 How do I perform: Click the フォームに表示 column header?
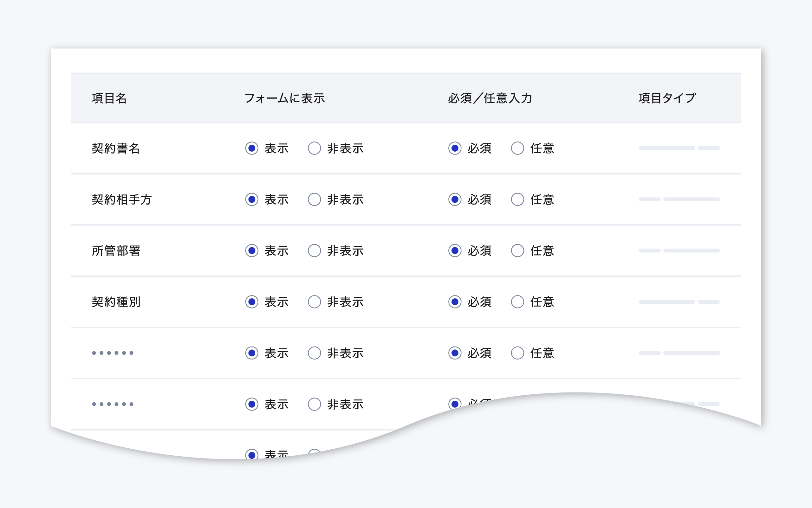285,98
